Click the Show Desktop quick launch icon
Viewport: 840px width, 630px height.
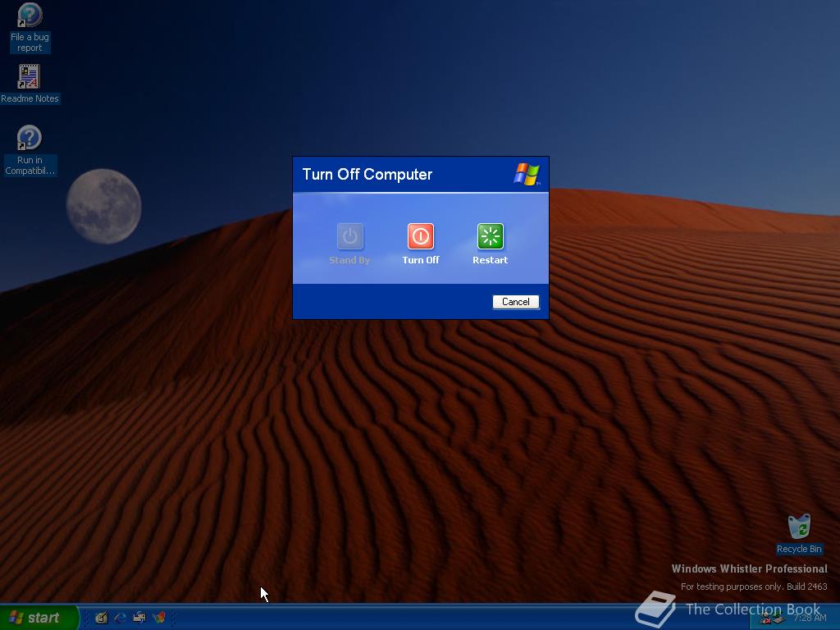point(101,618)
